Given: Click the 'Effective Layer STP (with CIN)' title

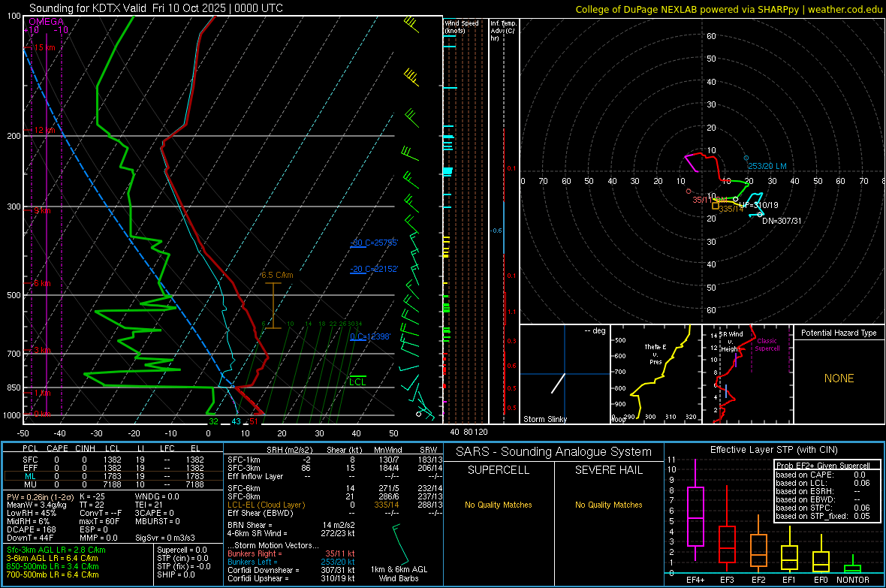Looking at the screenshot, I should pos(773,450).
